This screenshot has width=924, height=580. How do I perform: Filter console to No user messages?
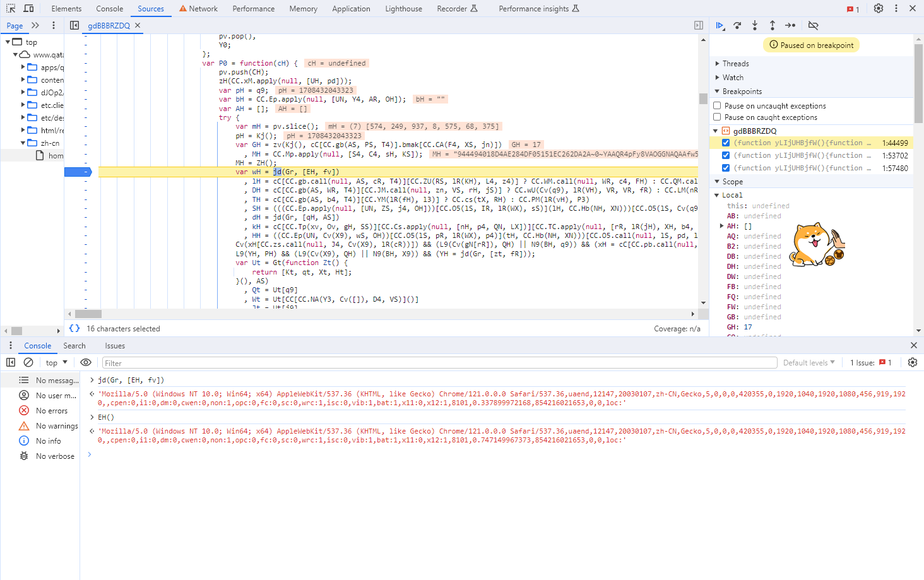[x=40, y=396]
